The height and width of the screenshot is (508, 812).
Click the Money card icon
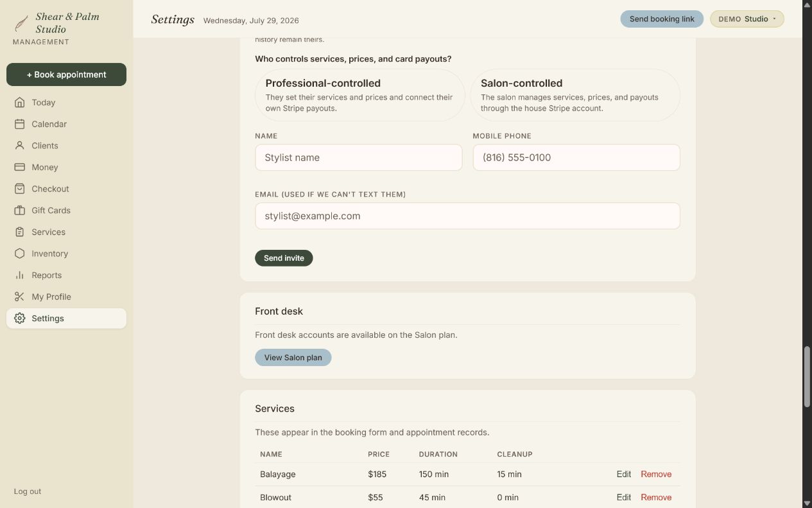click(x=20, y=167)
